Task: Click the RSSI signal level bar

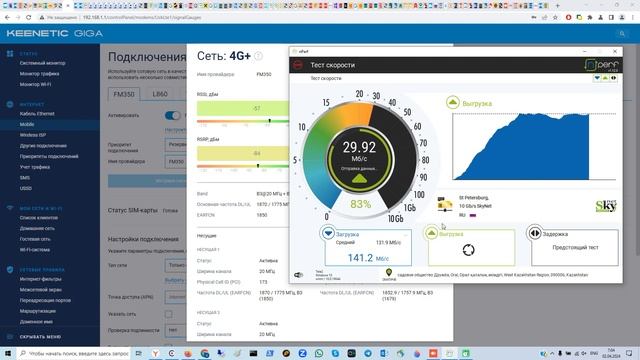Action: point(242,109)
